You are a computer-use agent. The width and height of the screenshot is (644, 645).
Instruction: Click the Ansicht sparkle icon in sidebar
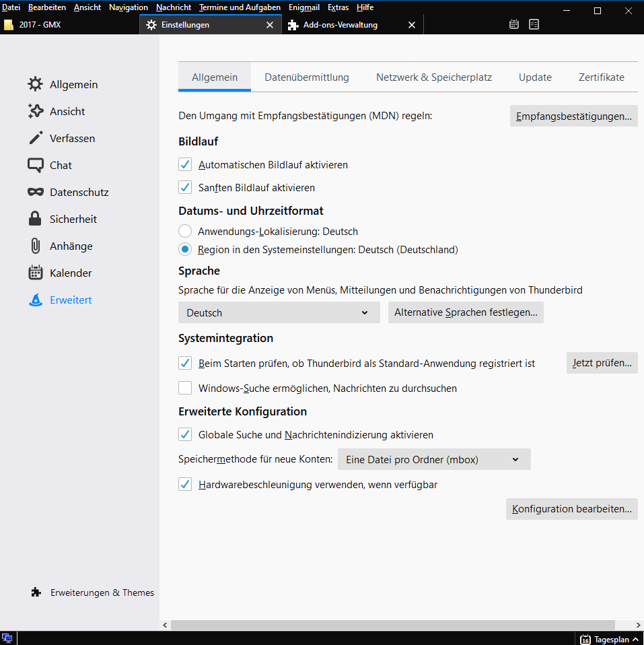36,111
